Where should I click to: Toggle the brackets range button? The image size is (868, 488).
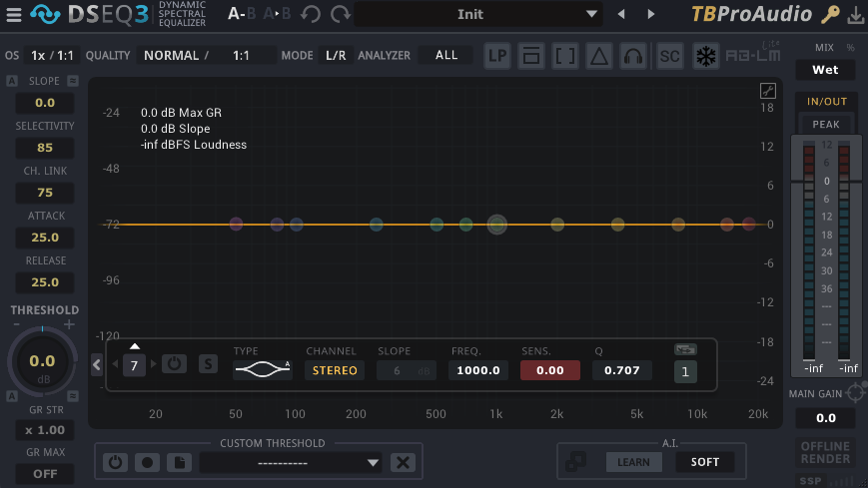565,56
